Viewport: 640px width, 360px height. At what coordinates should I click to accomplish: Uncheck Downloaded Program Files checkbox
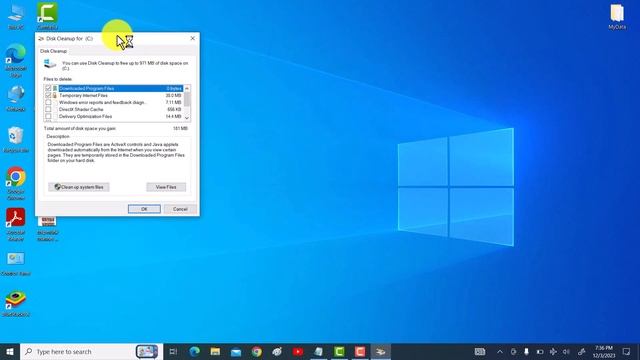pyautogui.click(x=48, y=88)
